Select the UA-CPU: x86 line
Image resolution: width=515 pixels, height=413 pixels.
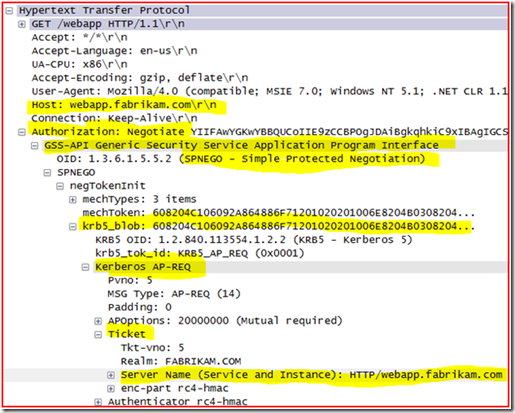pos(80,64)
